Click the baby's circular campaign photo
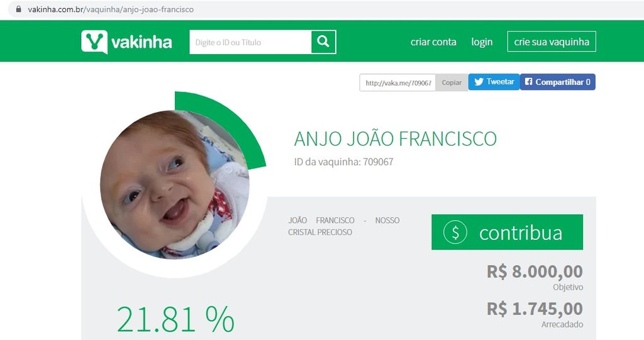Screen dimensions: 644x340 coord(175,185)
